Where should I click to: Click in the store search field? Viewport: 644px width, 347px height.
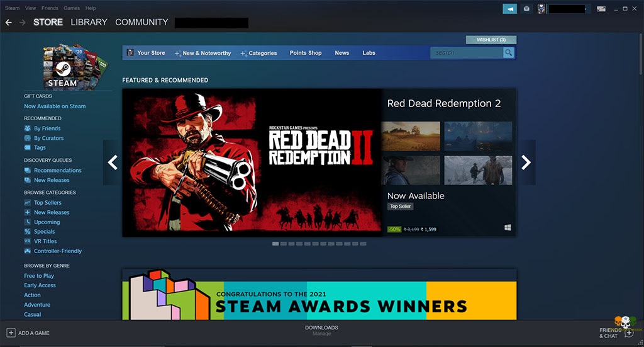(x=467, y=53)
